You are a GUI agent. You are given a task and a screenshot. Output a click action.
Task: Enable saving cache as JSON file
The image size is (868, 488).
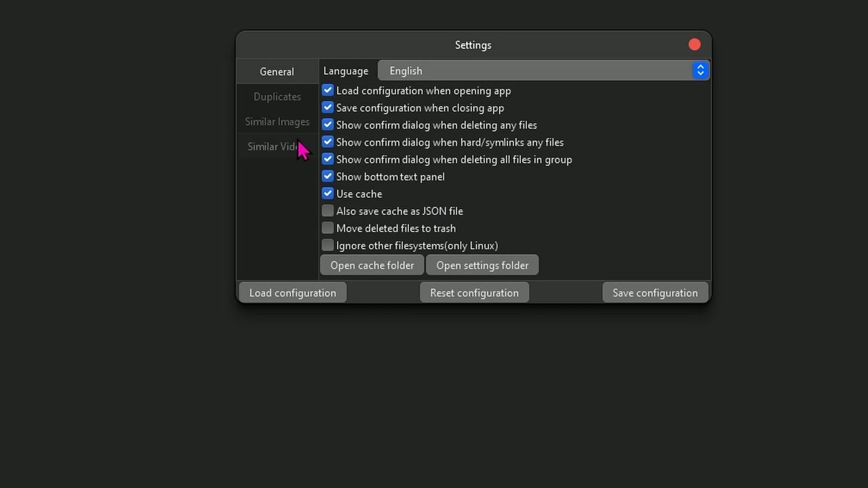[328, 210]
